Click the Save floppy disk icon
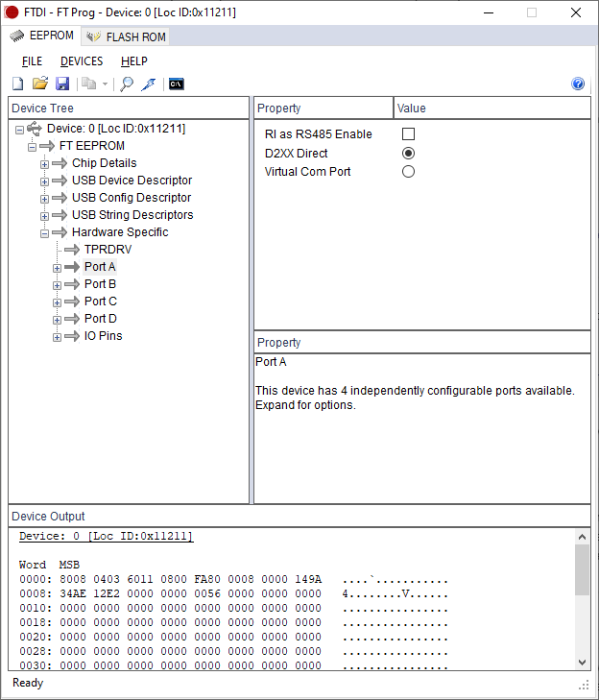This screenshot has height=700, width=599. [62, 84]
